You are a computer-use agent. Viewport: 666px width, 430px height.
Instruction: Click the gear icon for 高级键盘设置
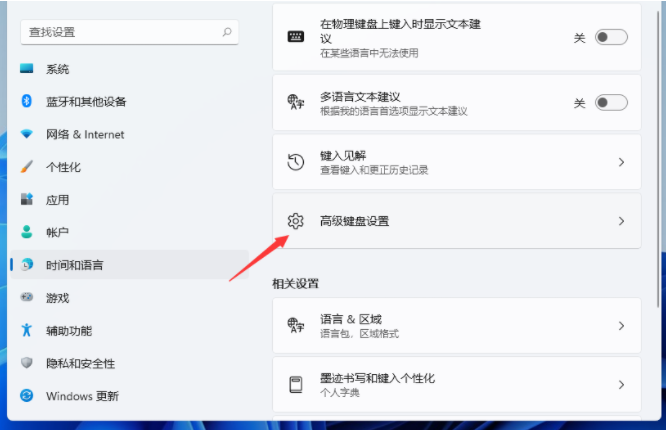click(295, 221)
